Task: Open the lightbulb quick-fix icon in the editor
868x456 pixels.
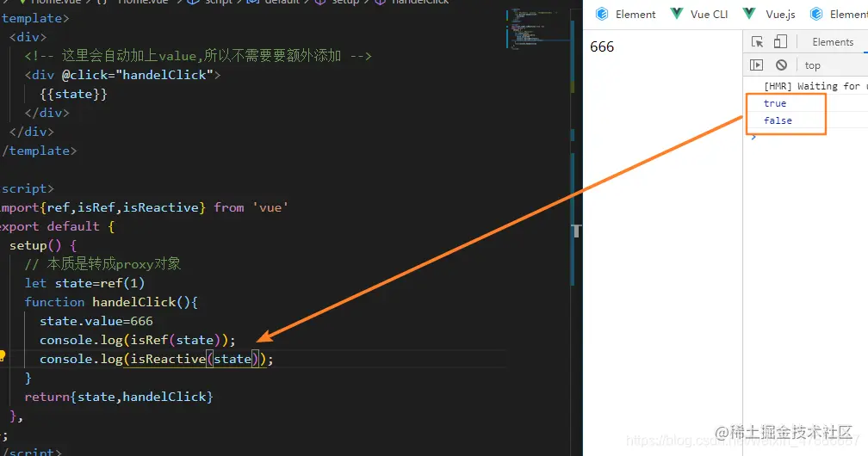Action: (x=3, y=356)
